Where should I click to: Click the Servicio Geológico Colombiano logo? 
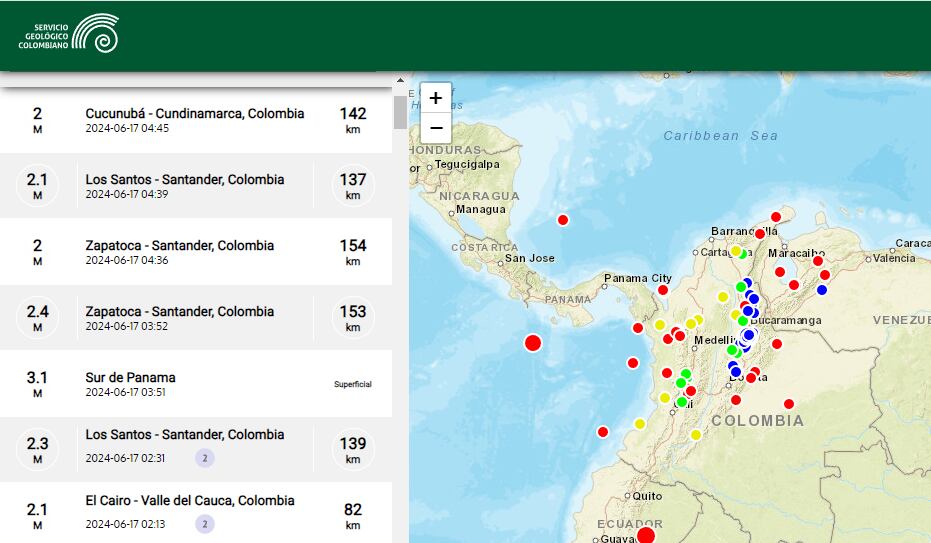click(68, 34)
